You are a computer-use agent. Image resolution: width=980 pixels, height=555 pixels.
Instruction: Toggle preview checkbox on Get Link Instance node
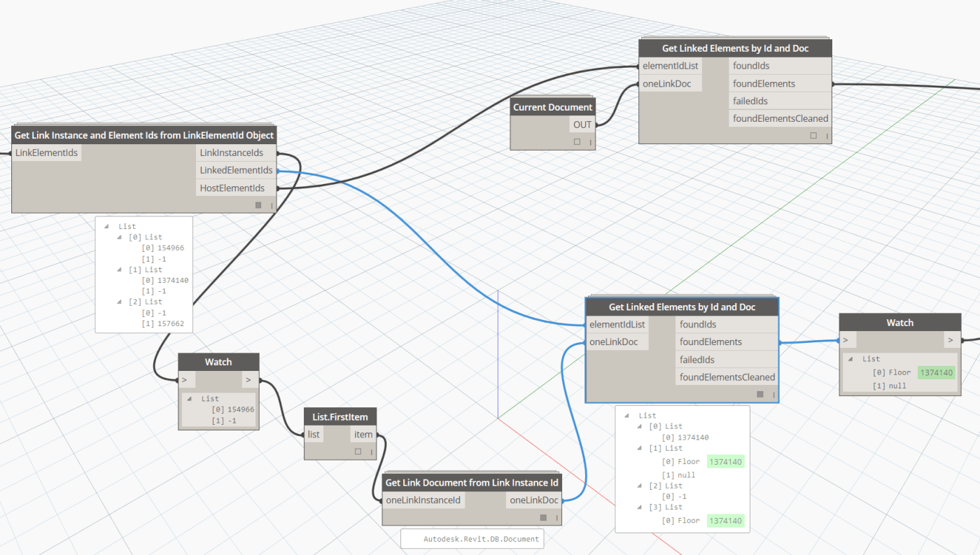[x=258, y=205]
